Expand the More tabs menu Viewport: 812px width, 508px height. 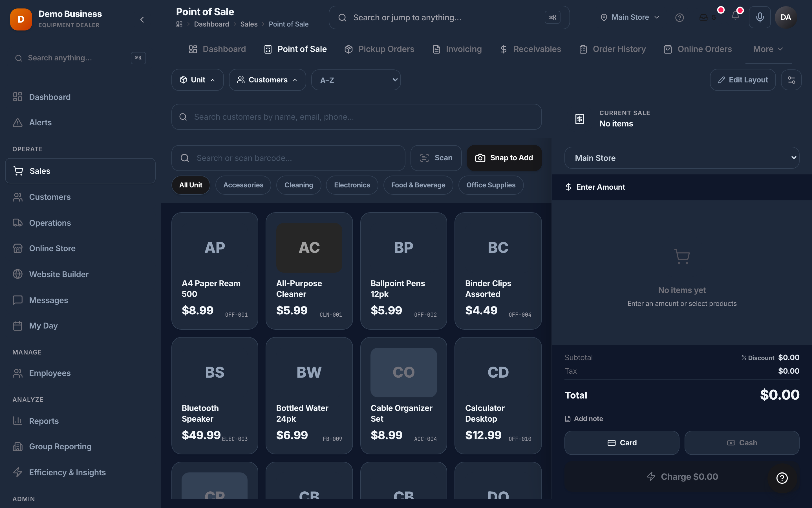[x=768, y=49]
